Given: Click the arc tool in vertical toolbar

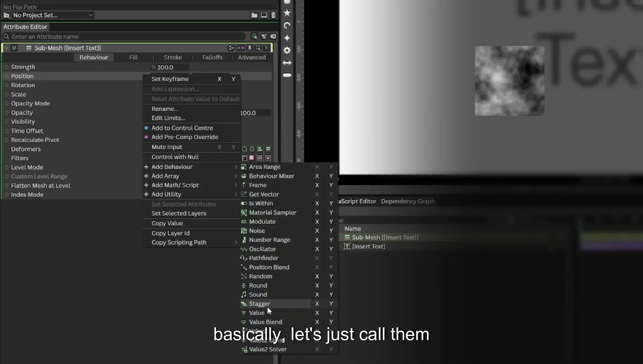Looking at the screenshot, I should (x=287, y=26).
